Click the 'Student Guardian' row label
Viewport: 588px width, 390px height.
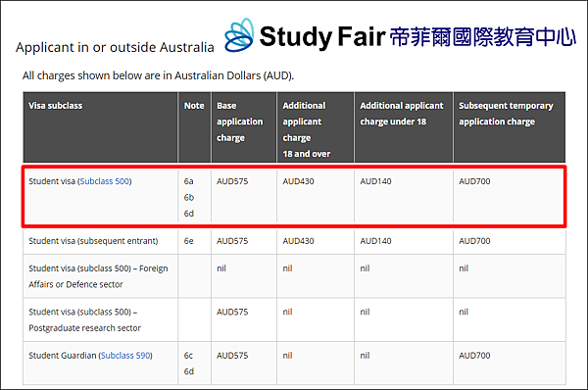[90, 356]
